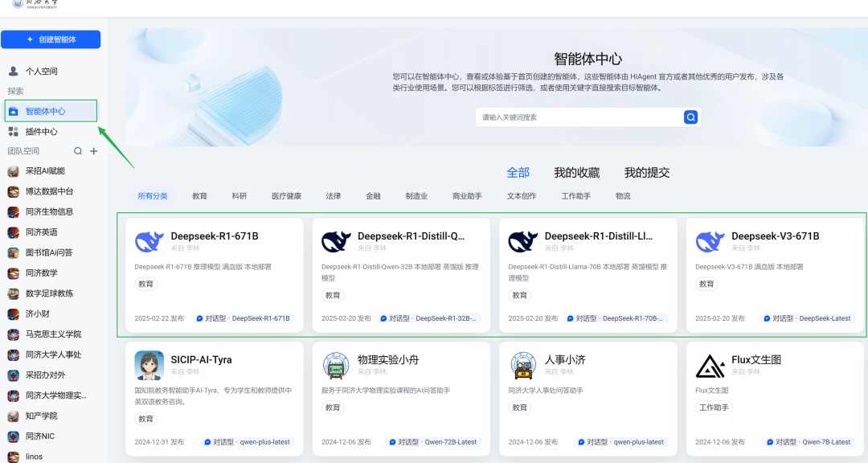The image size is (868, 463).
Task: Click the 2024-12-31 发布 date text
Action: (x=159, y=442)
